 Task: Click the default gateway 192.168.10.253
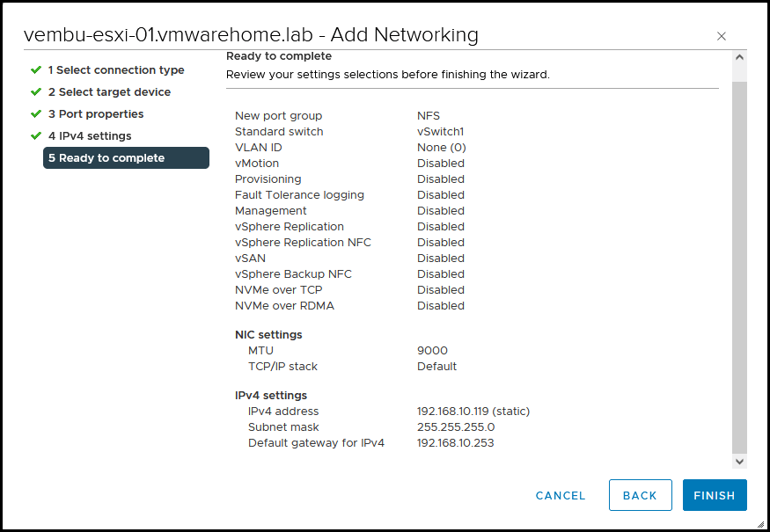click(x=455, y=442)
